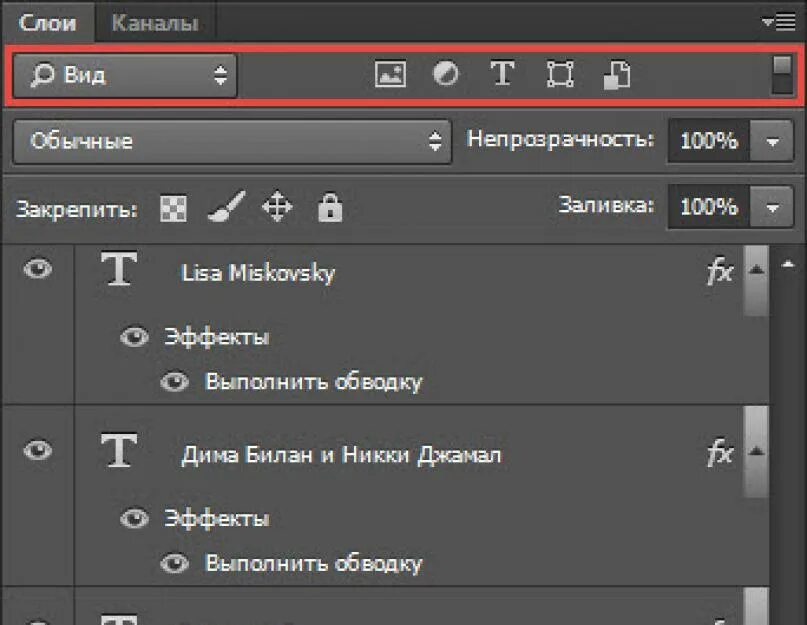This screenshot has height=625, width=807.
Task: Click the Непрозрачность 100% value field
Action: (709, 141)
